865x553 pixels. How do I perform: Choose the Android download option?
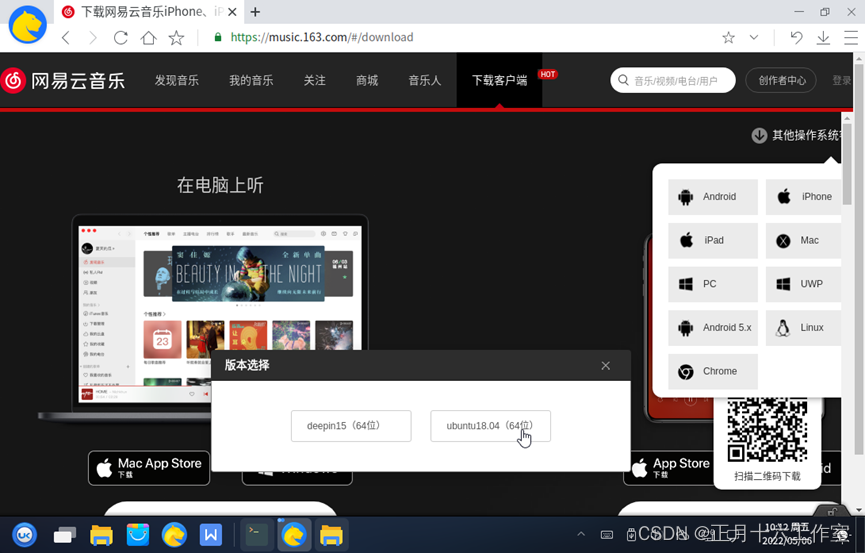pyautogui.click(x=713, y=196)
